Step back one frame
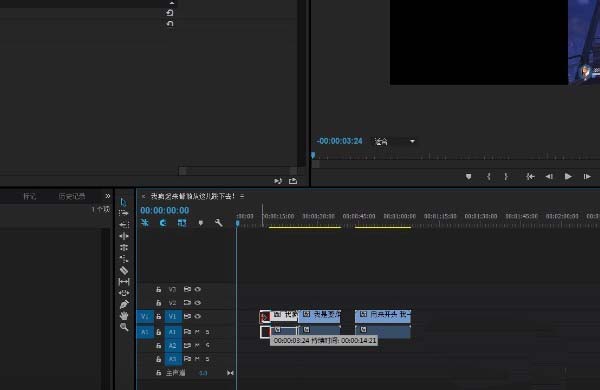The height and width of the screenshot is (390, 600). pos(549,176)
